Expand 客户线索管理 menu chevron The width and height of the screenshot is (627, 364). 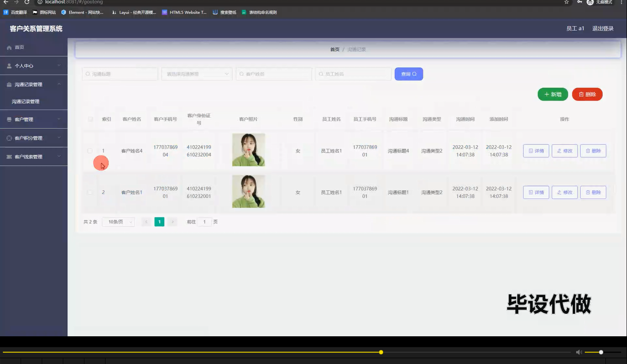pos(59,156)
